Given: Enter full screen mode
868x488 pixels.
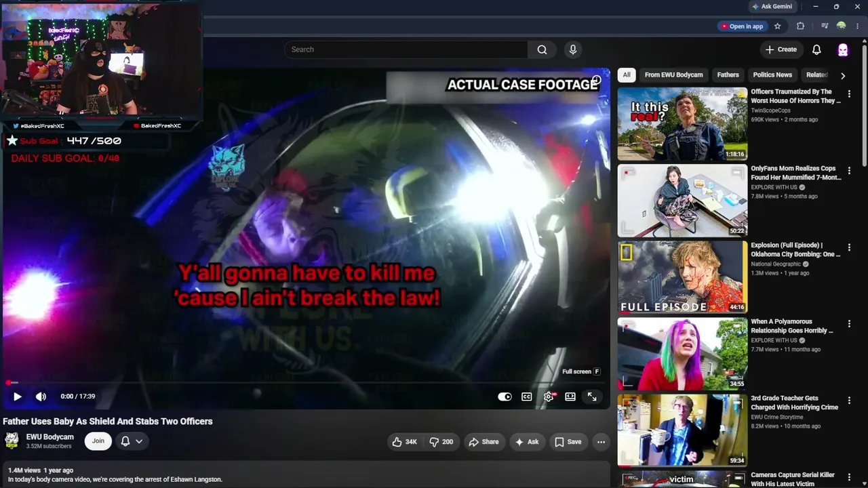Looking at the screenshot, I should click(592, 396).
